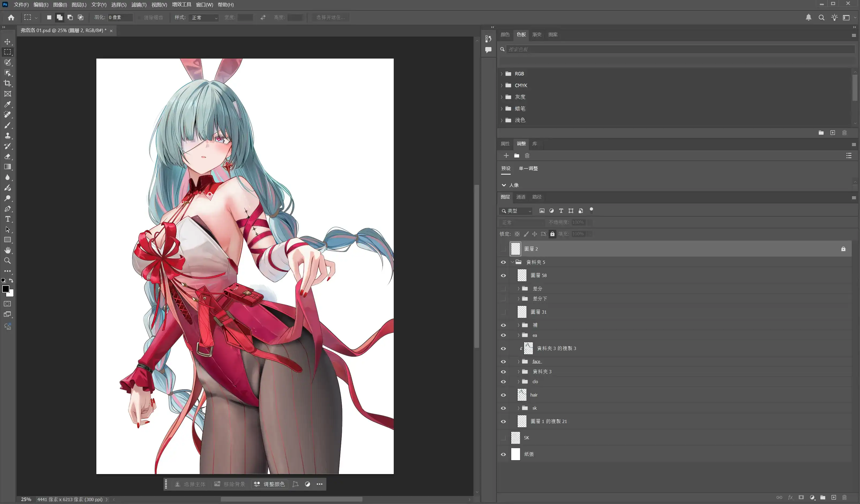The height and width of the screenshot is (504, 860).
Task: Select the Brush tool
Action: click(7, 125)
